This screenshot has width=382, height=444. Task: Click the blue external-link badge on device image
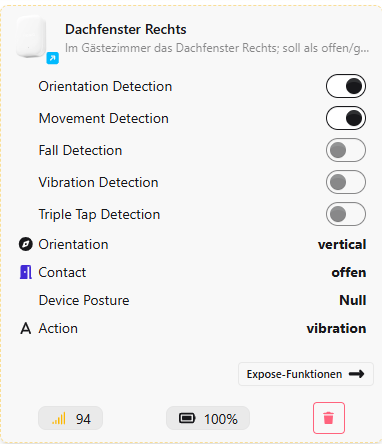[x=53, y=58]
